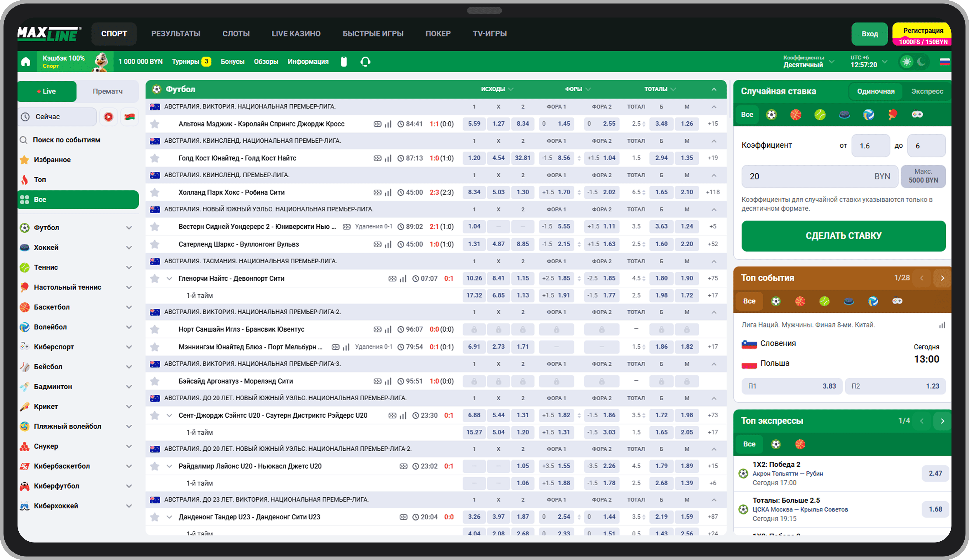Open the РЕЗУЛЬТАТЫ tab
The image size is (969, 560).
176,34
